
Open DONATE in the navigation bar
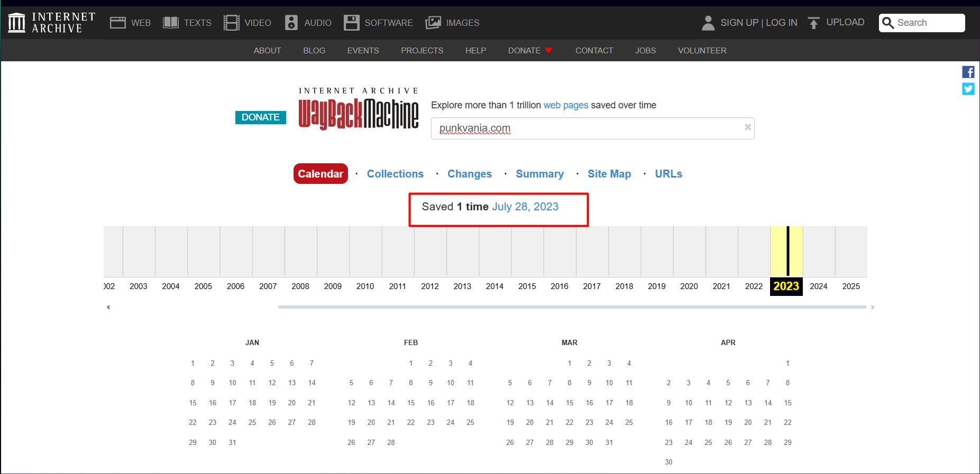(530, 51)
